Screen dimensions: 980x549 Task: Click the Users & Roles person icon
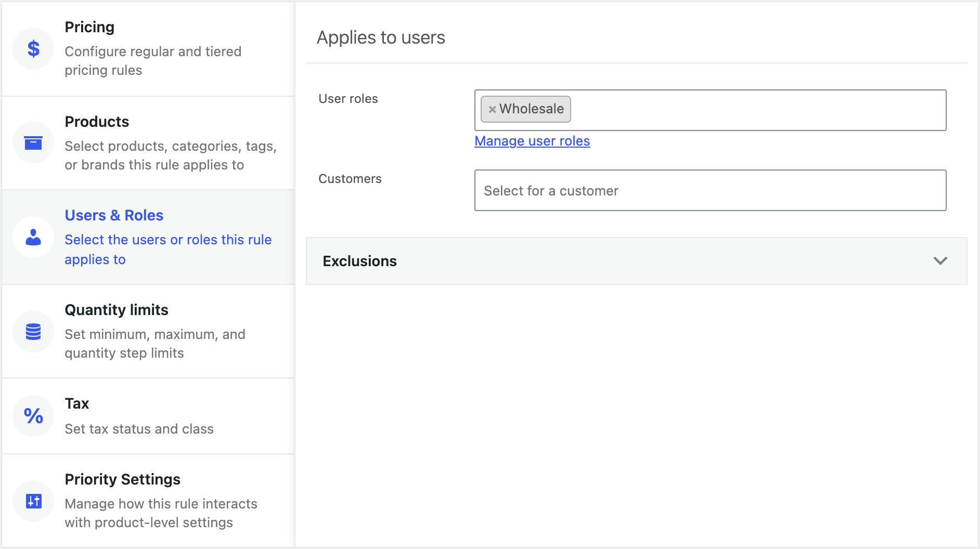(x=33, y=237)
